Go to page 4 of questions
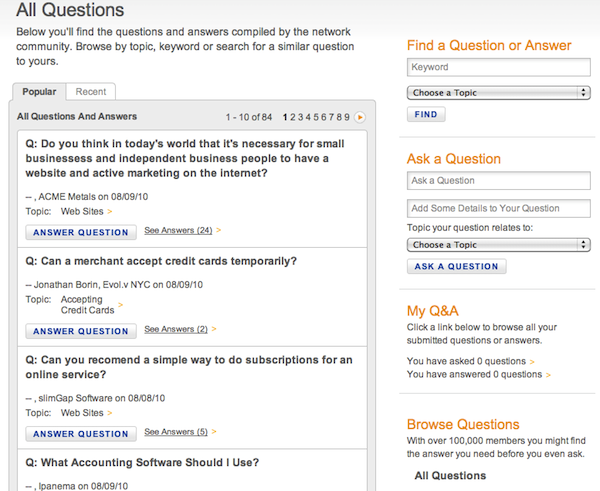The image size is (600, 491). coord(308,117)
